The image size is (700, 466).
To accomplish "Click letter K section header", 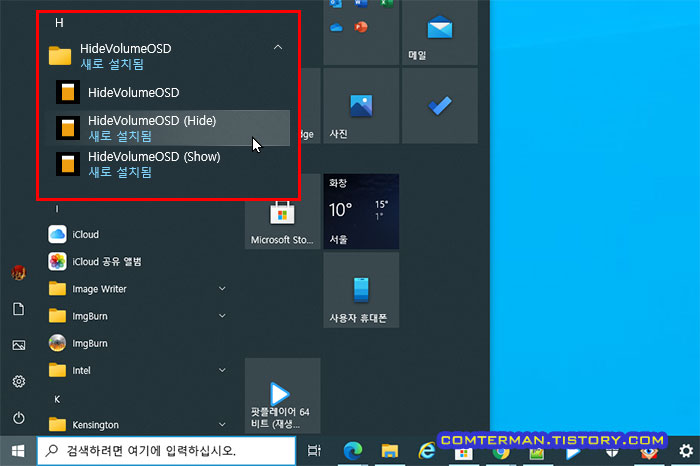I will click(x=57, y=399).
